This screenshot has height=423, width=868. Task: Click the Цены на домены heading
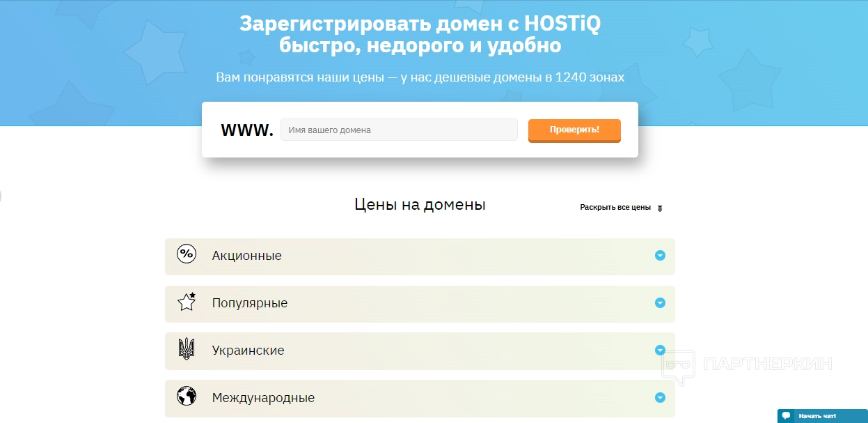point(420,205)
